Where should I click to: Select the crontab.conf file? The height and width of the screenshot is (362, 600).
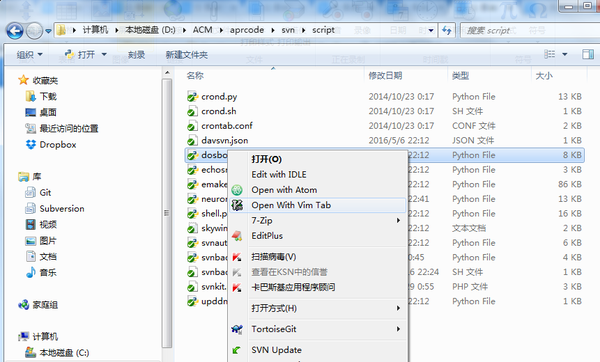coord(227,126)
